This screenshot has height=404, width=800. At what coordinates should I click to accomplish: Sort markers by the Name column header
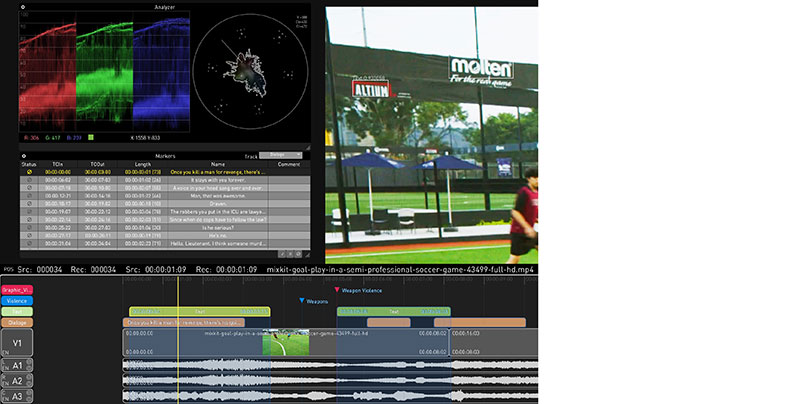[218, 164]
